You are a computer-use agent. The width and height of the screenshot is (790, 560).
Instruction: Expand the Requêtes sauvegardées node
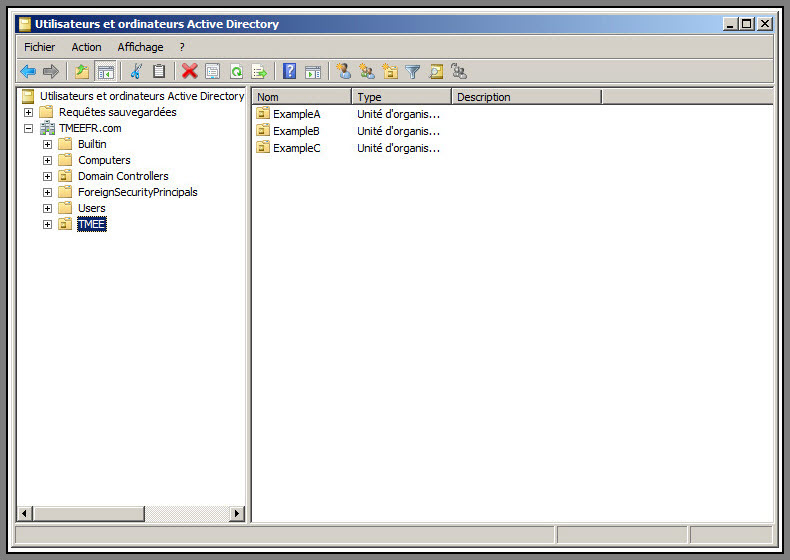pyautogui.click(x=28, y=112)
